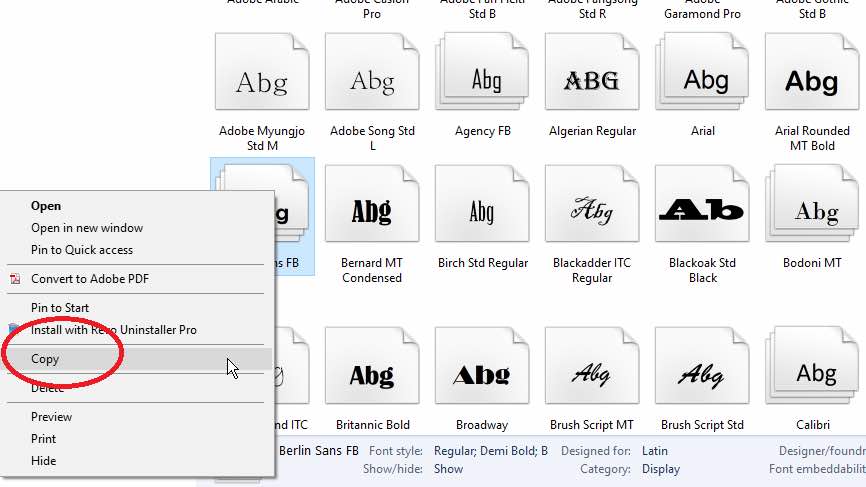Select the Adobe Song Std L font icon
Viewport: 866px width, 487px height.
(372, 72)
